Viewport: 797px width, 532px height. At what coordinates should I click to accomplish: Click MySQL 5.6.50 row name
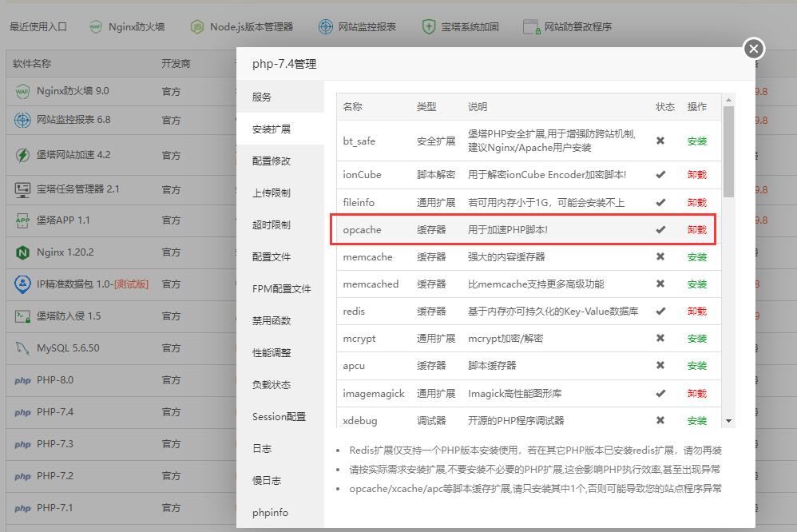point(68,348)
